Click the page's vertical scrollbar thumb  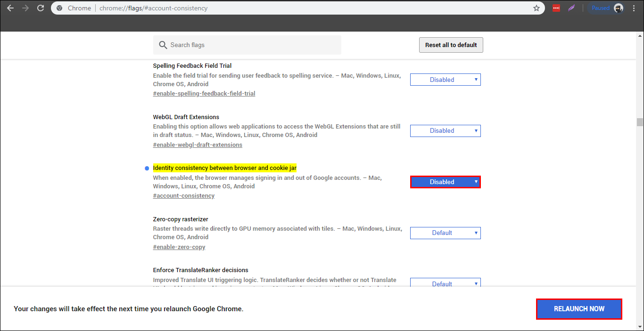tap(640, 122)
